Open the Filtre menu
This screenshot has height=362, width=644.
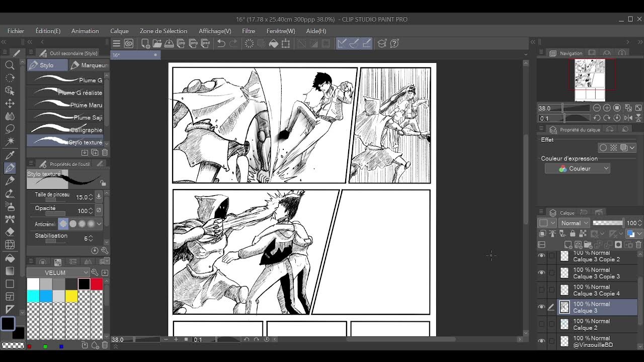point(249,31)
